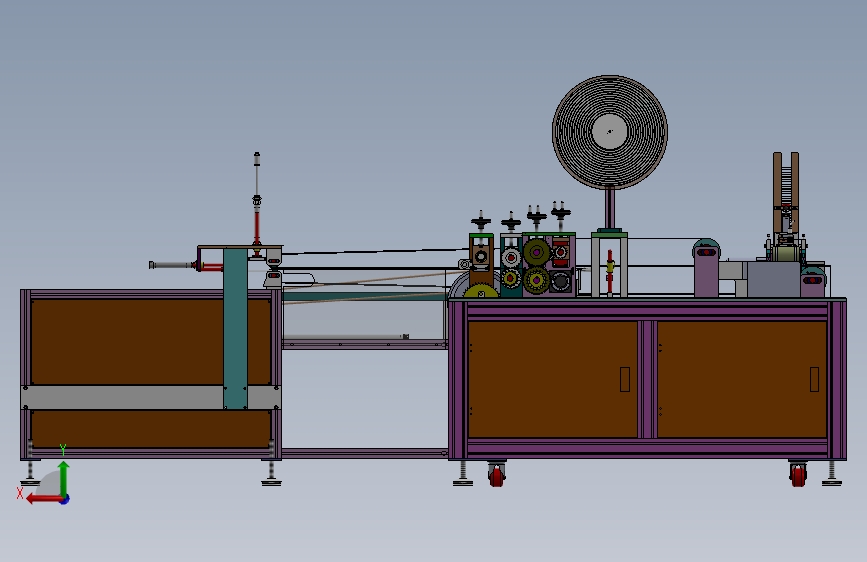The width and height of the screenshot is (867, 562).
Task: Select the handle on the right cabinet door
Action: click(814, 379)
